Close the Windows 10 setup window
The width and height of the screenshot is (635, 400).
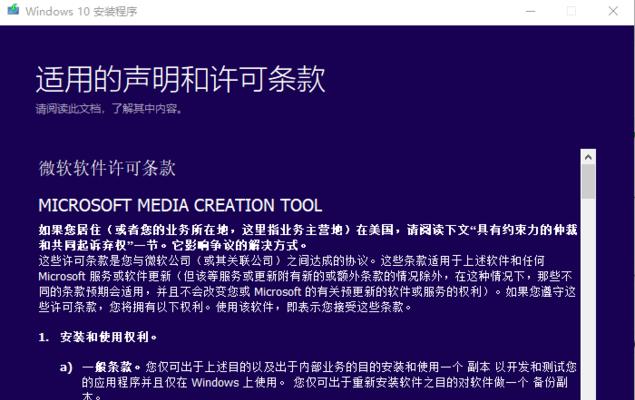pos(613,11)
